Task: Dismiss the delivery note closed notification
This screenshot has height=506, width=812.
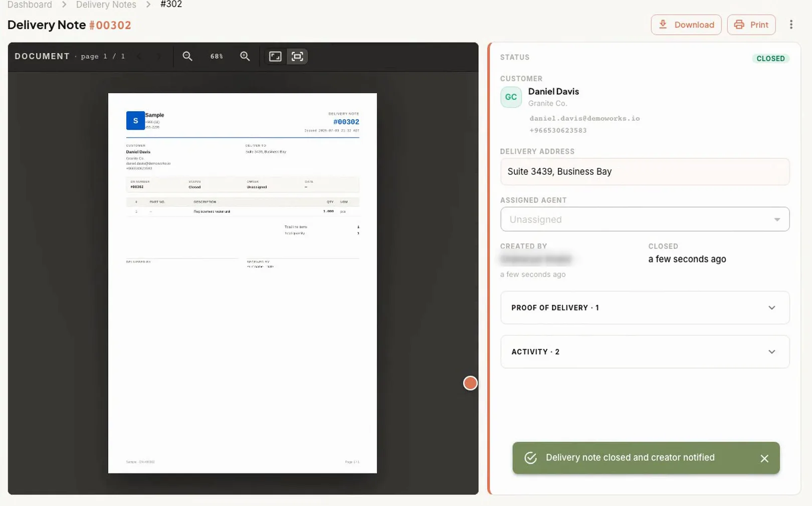Action: tap(764, 458)
